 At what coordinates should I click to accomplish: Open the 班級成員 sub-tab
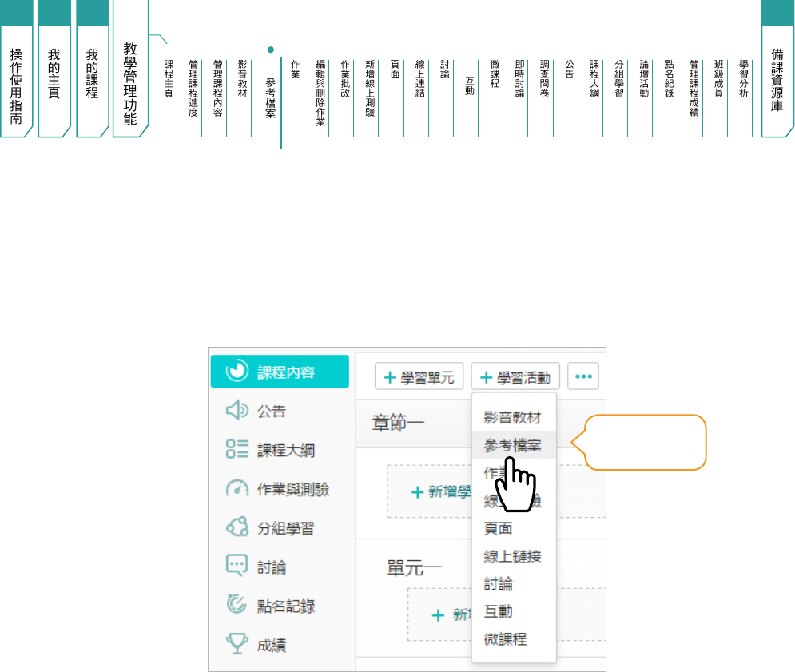click(x=719, y=98)
